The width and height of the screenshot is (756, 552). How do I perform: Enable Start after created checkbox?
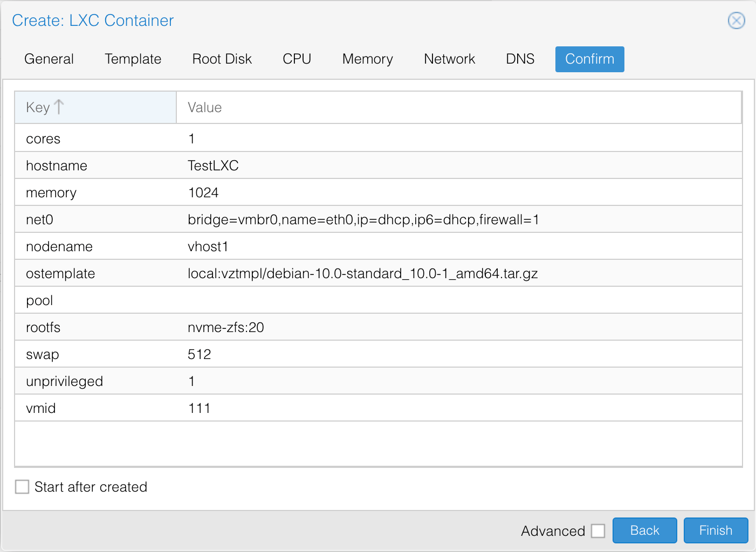coord(22,487)
